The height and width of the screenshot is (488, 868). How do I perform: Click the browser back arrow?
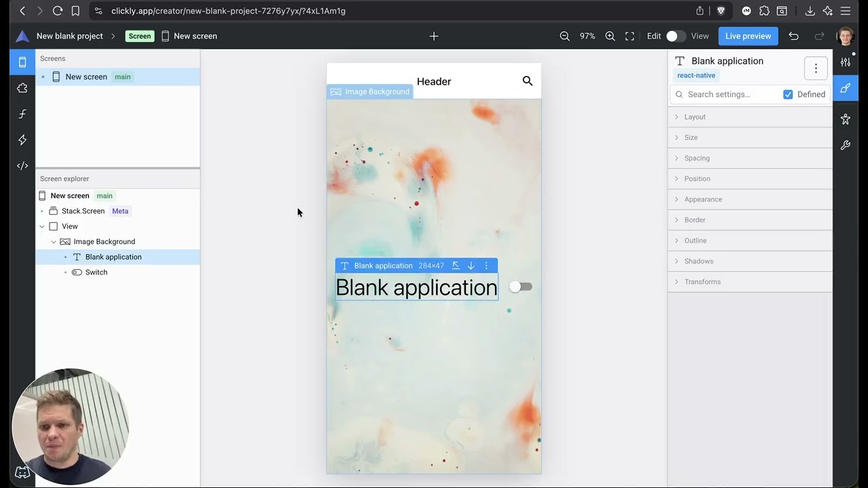22,11
